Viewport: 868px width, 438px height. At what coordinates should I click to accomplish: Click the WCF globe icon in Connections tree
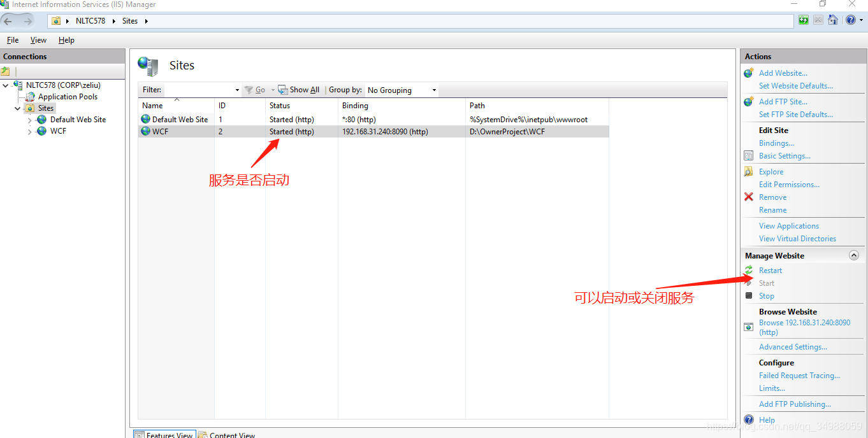[x=42, y=131]
